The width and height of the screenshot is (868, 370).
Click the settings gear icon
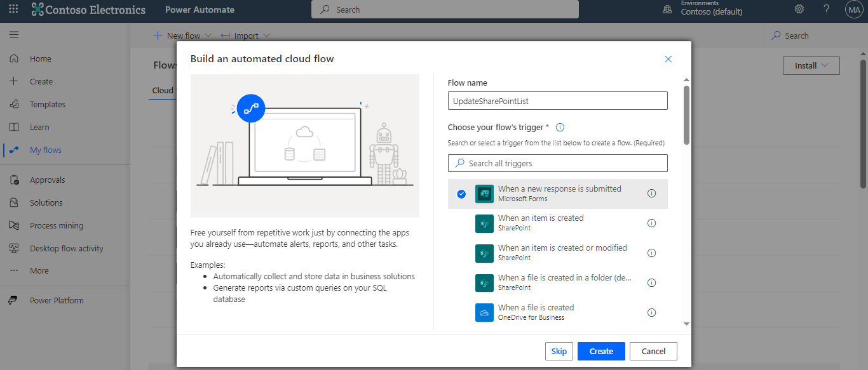(x=799, y=10)
